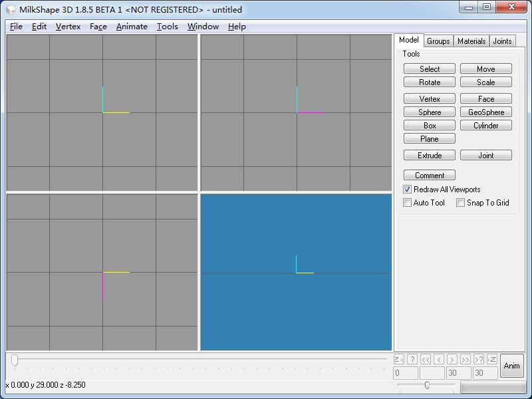Image resolution: width=532 pixels, height=399 pixels.
Task: Click the jump-to-first-frame playback button
Action: pos(398,359)
